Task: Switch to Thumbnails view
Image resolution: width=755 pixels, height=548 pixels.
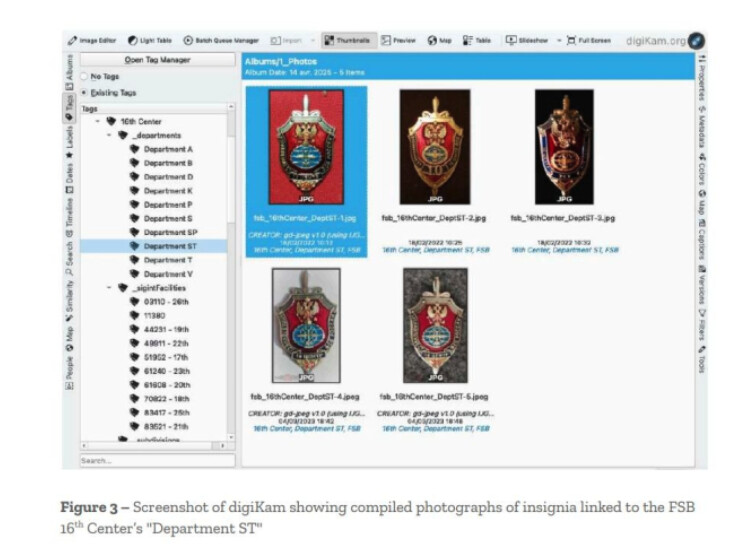Action: point(347,40)
